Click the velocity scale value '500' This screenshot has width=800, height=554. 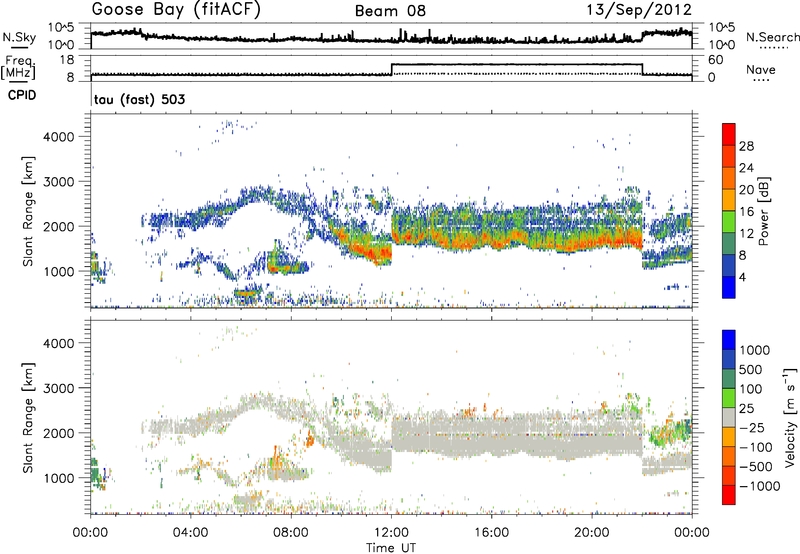pos(753,369)
